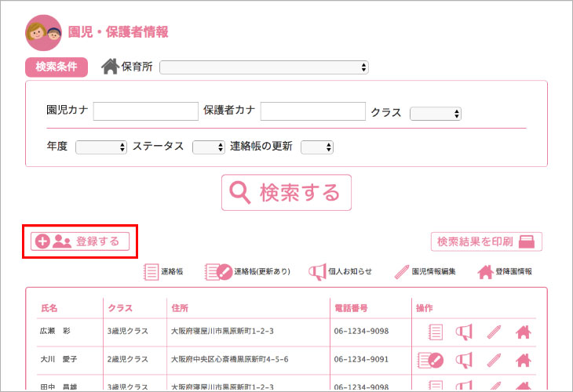Click the 検索する search button
The width and height of the screenshot is (573, 392).
(286, 192)
